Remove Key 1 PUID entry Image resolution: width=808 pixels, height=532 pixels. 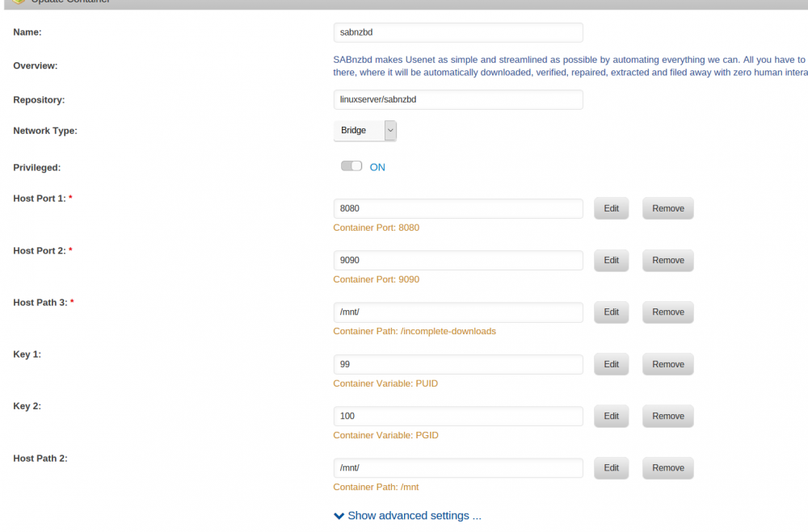tap(668, 364)
